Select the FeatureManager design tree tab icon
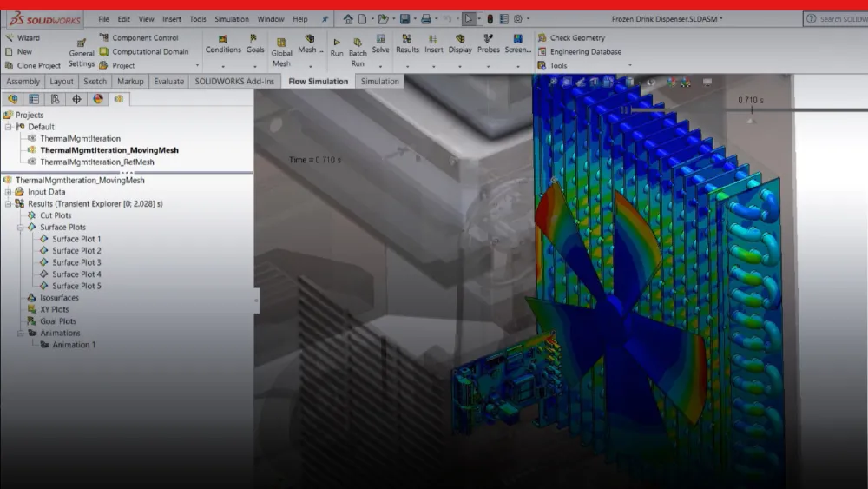This screenshot has height=489, width=868. click(x=13, y=99)
